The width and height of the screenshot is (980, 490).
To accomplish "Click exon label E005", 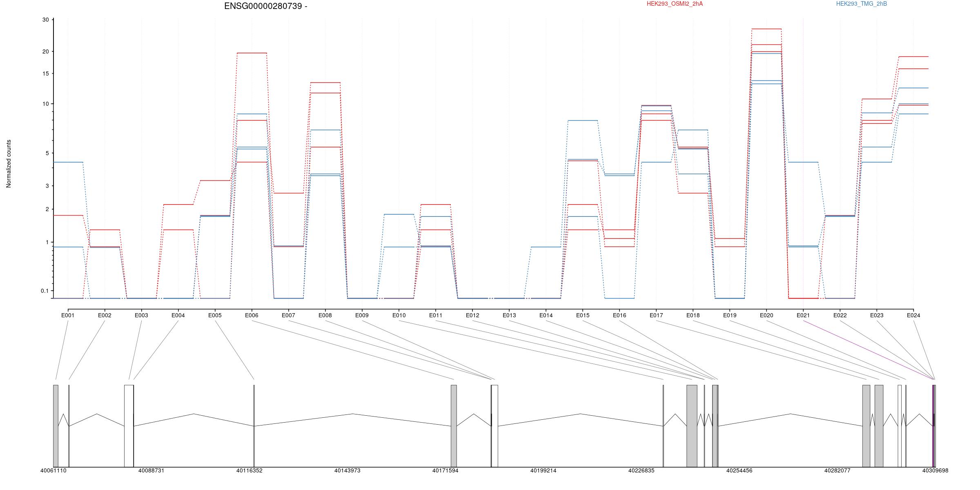I will tap(215, 315).
